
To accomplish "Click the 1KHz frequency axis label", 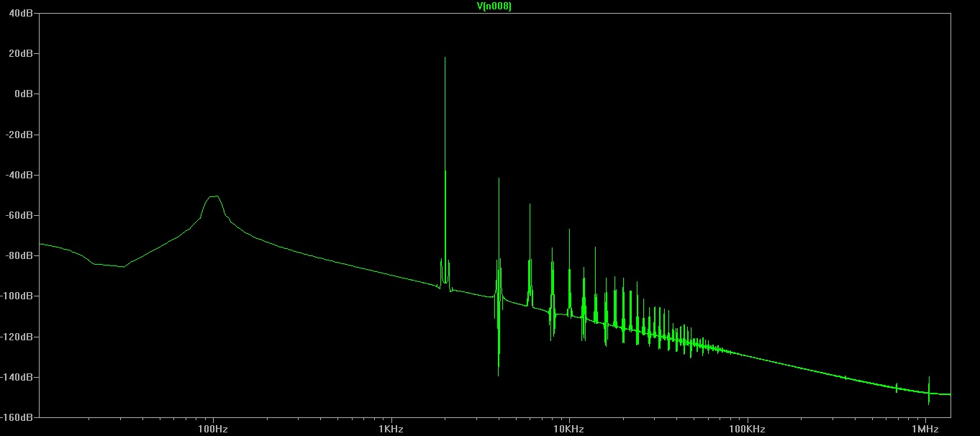I will 391,430.
